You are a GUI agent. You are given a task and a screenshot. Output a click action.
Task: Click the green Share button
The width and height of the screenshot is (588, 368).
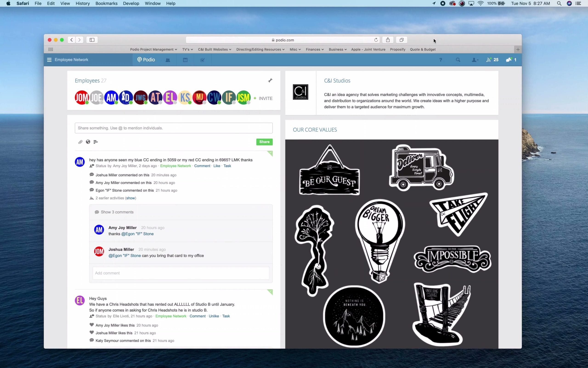[x=264, y=142]
